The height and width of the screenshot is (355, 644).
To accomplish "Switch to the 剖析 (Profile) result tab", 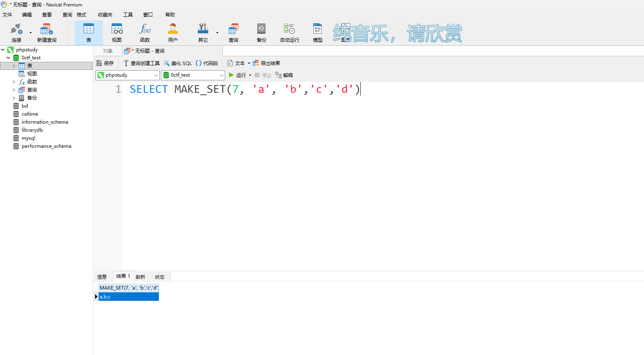I will 140,277.
